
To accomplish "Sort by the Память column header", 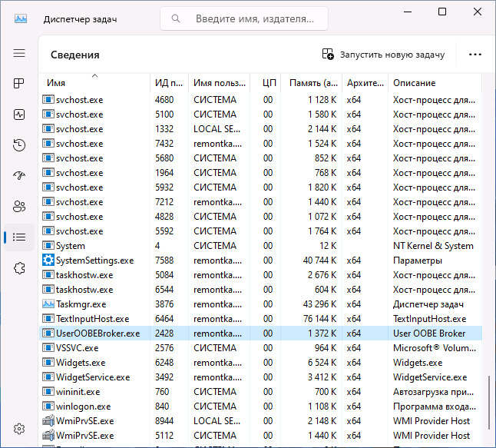I will (x=309, y=83).
